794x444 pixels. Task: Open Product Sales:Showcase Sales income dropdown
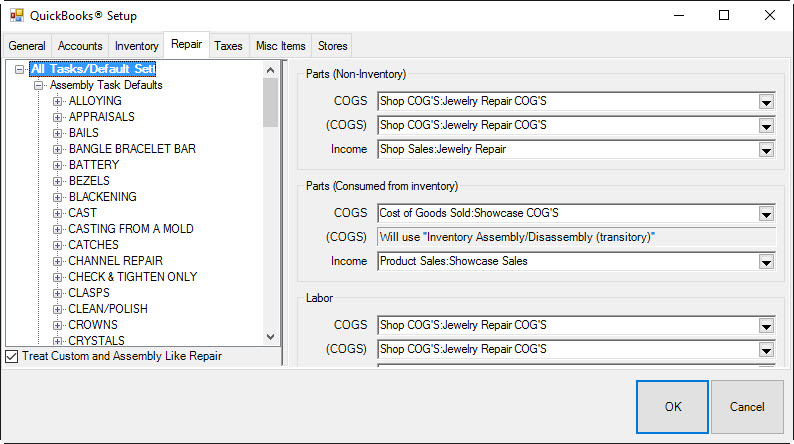coord(766,261)
